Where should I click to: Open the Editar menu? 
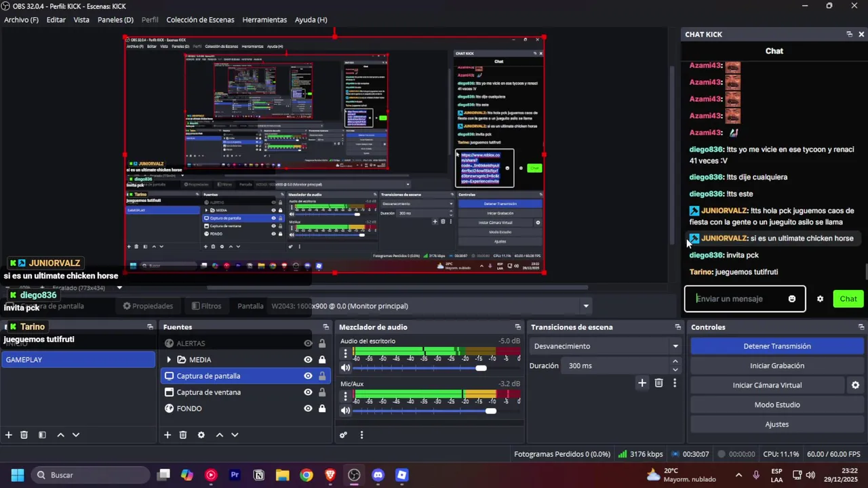[56, 20]
